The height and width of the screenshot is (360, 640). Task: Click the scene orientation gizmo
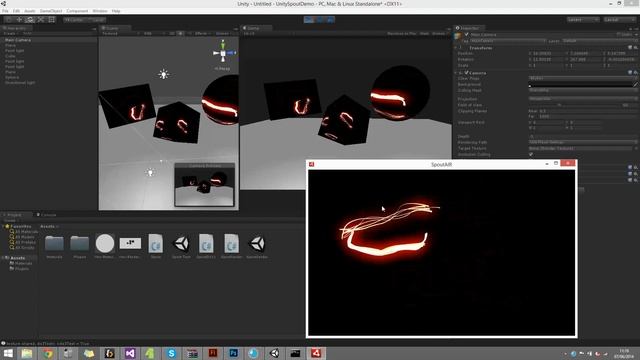click(223, 53)
